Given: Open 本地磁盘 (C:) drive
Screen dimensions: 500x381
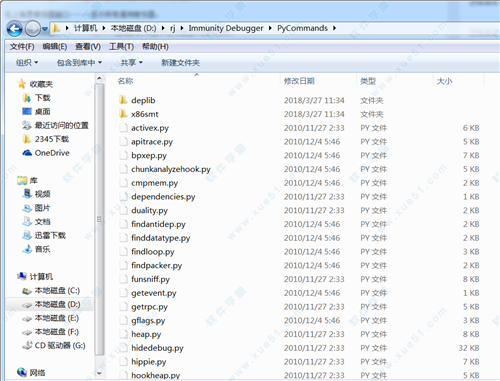Looking at the screenshot, I should pos(51,291).
